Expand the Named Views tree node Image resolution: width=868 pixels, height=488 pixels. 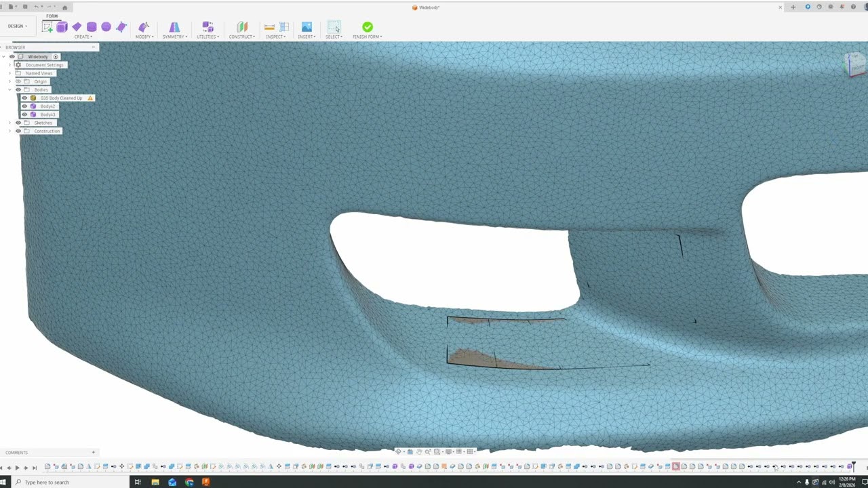[9, 73]
